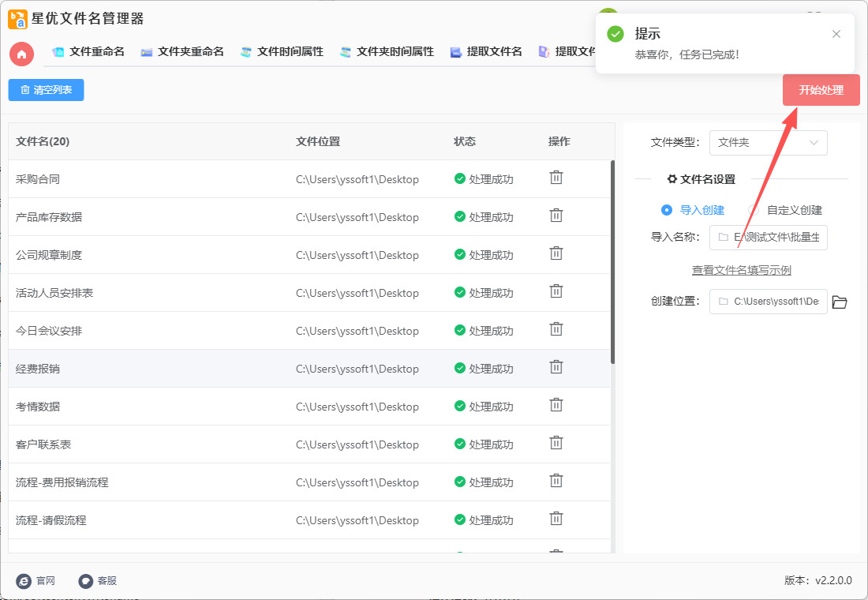Click the red home icon
Screen dimensions: 868x600
point(21,54)
